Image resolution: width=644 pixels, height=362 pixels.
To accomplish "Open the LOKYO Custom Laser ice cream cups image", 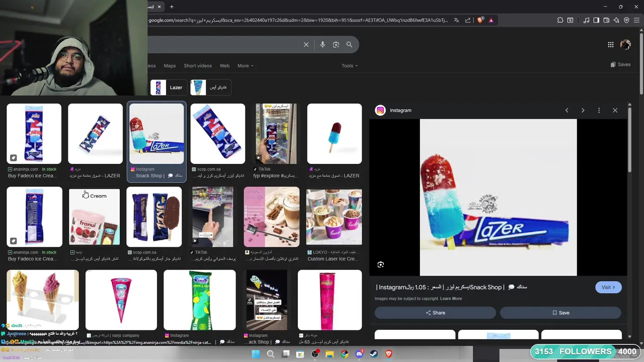I will point(334,217).
